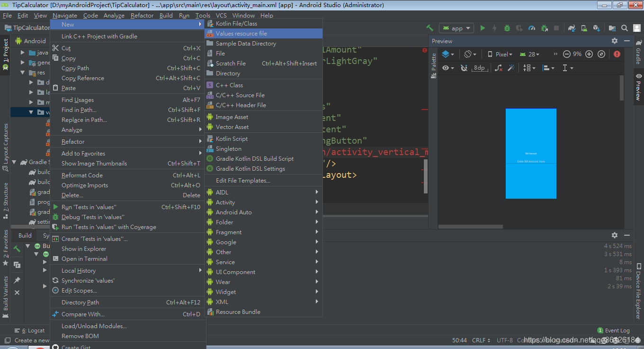
Task: Expand the java folder in project tree
Action: (23, 53)
